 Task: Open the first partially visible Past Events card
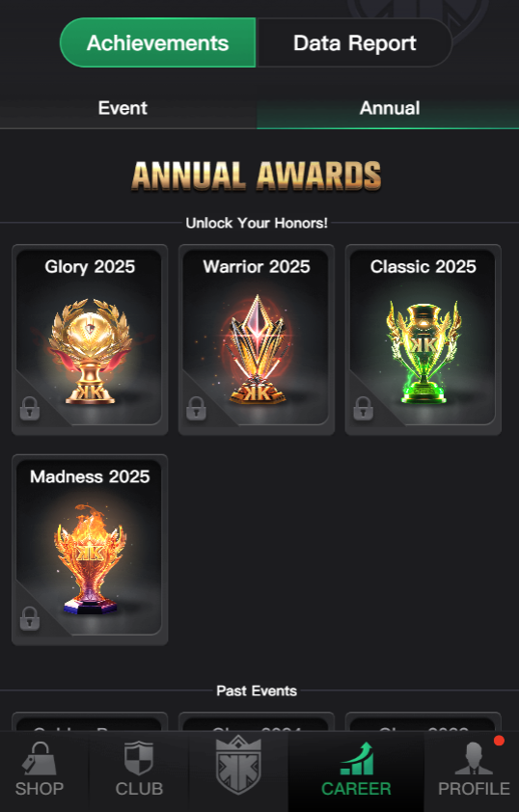90,721
